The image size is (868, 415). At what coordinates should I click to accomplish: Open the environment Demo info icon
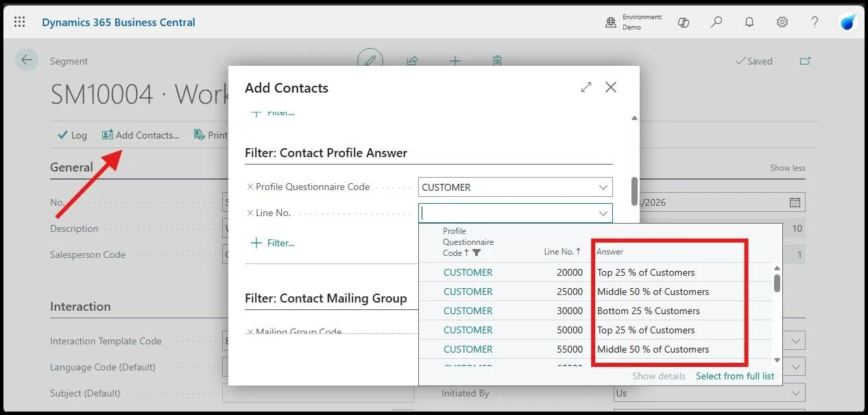(x=611, y=22)
